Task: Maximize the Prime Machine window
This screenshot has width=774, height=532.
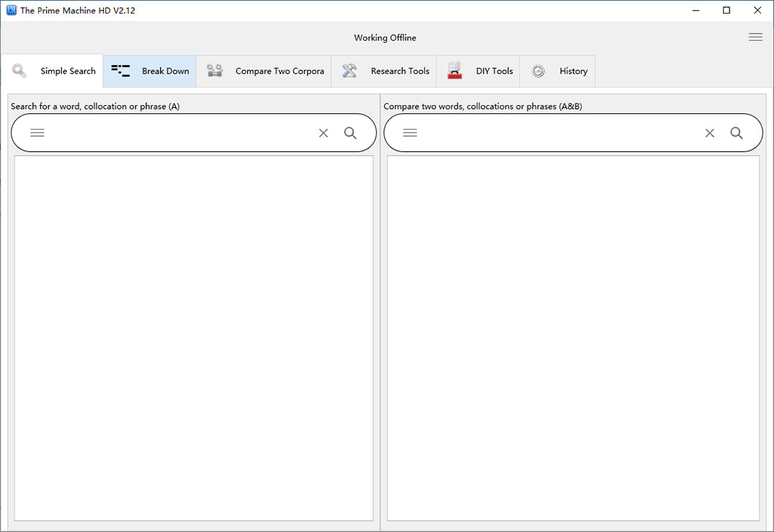Action: coord(727,10)
